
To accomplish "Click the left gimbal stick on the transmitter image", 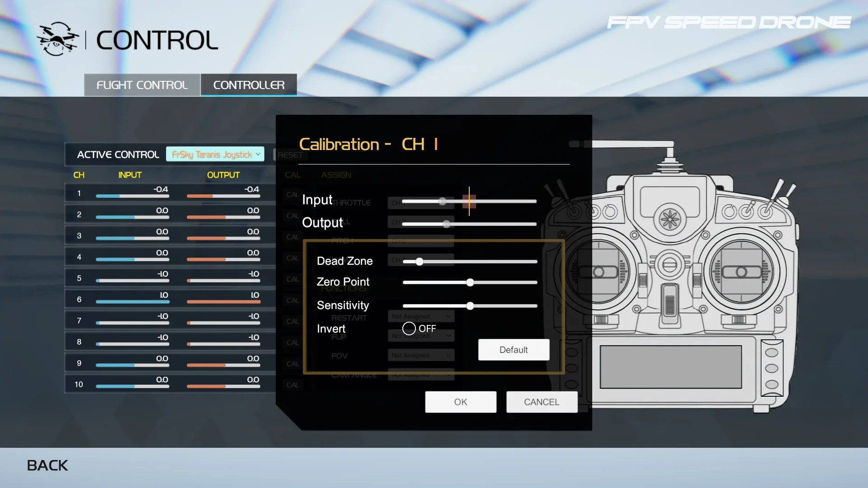I will point(599,272).
